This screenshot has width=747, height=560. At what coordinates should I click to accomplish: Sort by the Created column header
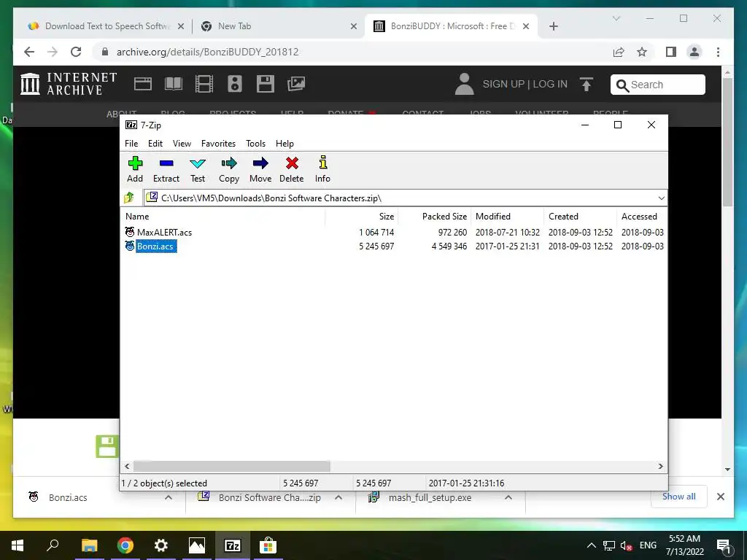[580, 216]
